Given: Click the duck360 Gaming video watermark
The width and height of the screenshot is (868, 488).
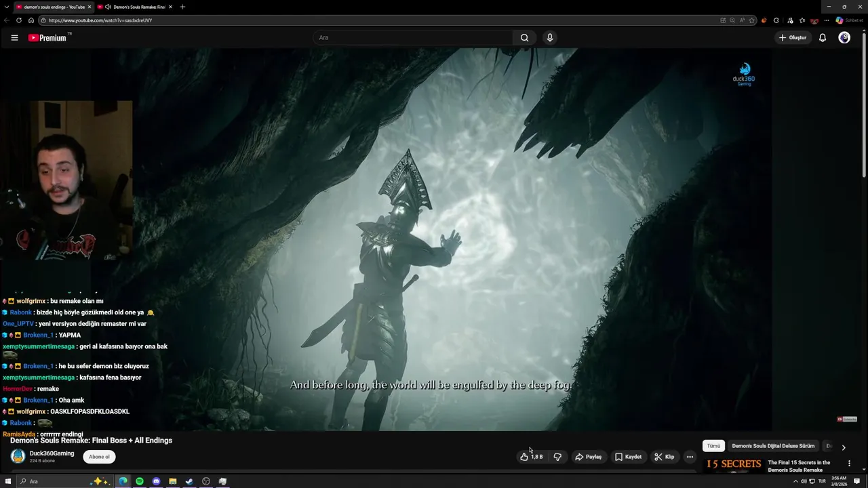Looking at the screenshot, I should (744, 75).
